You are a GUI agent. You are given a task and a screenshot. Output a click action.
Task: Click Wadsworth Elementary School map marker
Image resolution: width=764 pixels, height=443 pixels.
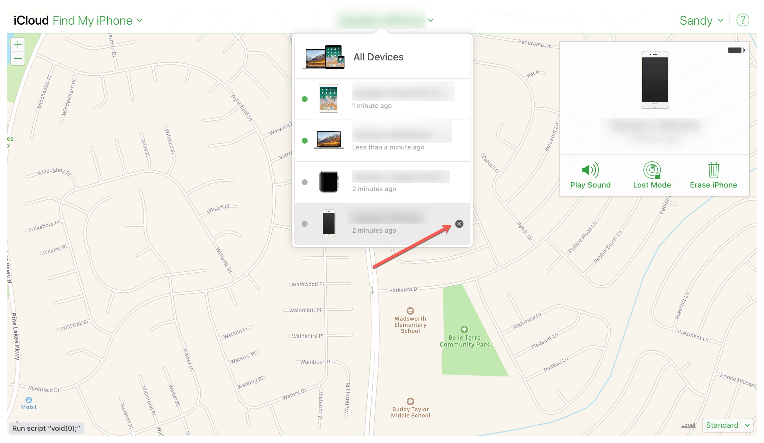click(x=410, y=311)
